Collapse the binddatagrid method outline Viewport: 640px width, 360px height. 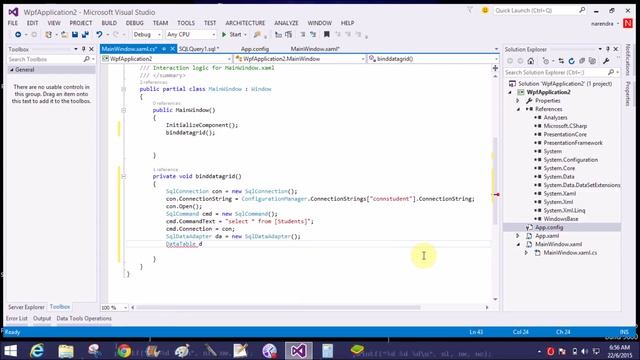(x=124, y=176)
